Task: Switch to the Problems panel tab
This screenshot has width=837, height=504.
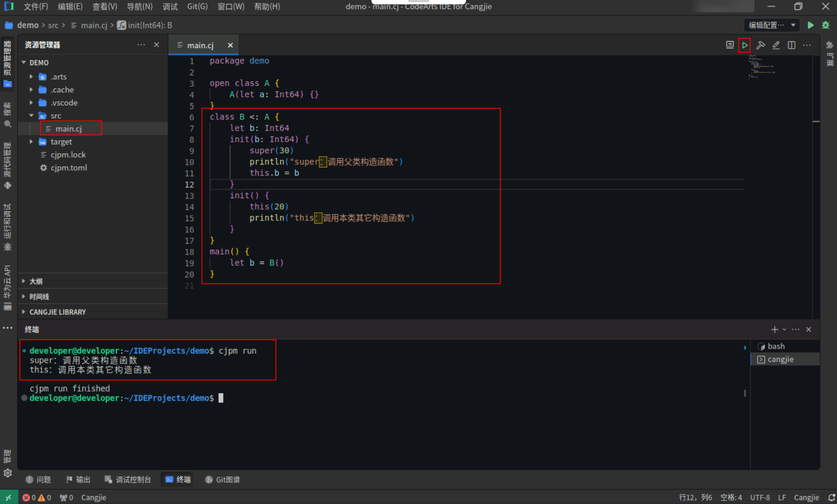Action: tap(39, 479)
